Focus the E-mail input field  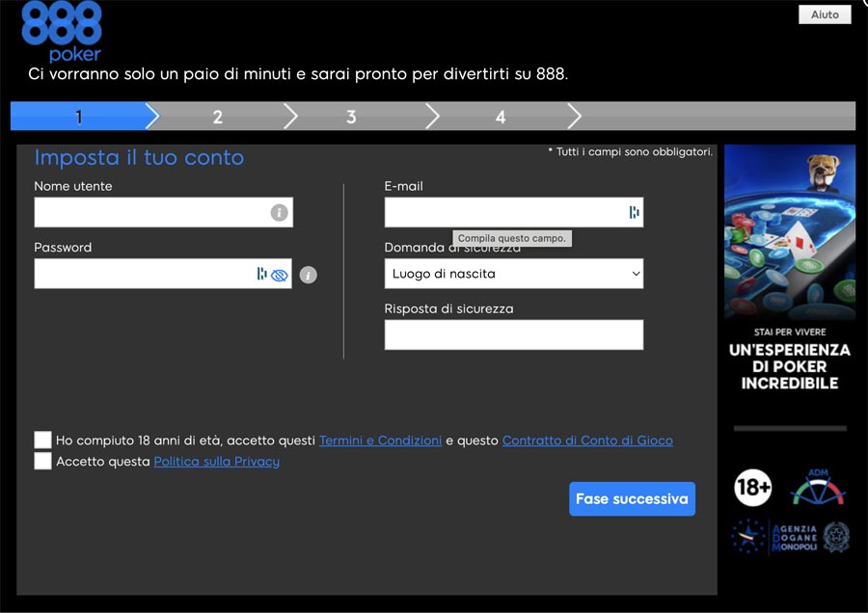(x=514, y=212)
